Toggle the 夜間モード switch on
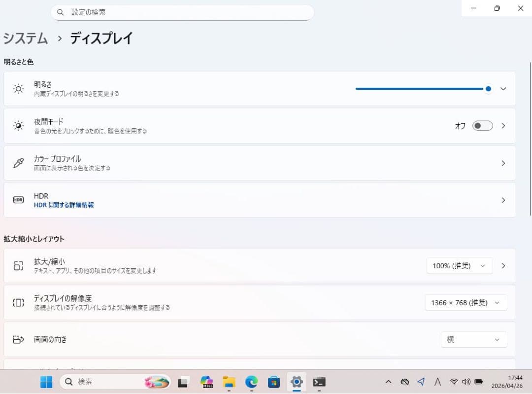The width and height of the screenshot is (532, 394). (x=482, y=126)
